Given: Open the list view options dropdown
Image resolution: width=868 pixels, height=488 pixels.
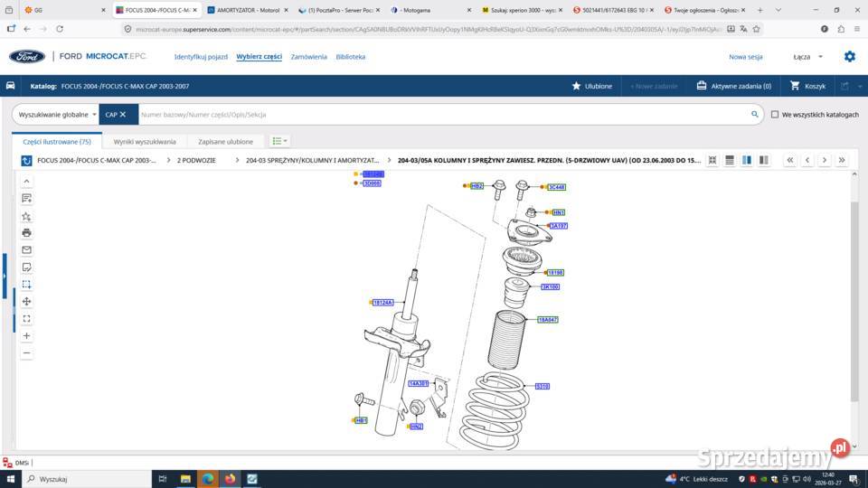Looking at the screenshot, I should pos(280,141).
